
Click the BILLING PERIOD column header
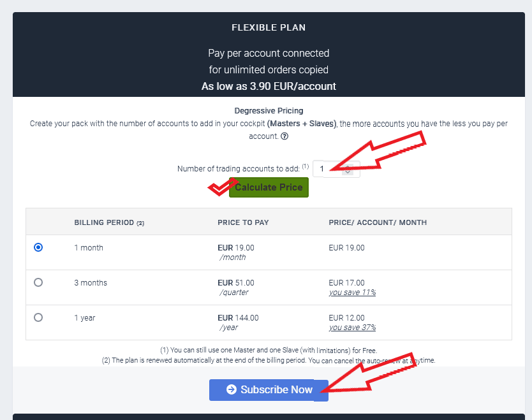coord(109,222)
